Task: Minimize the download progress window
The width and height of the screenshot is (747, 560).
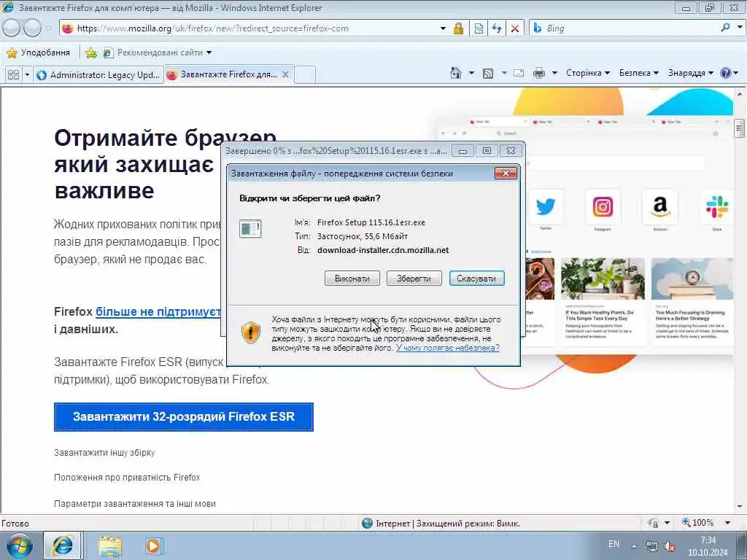Action: click(x=462, y=151)
